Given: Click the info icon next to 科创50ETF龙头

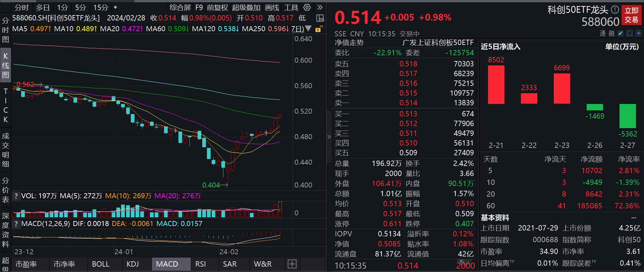Looking at the screenshot, I should tap(615, 9).
